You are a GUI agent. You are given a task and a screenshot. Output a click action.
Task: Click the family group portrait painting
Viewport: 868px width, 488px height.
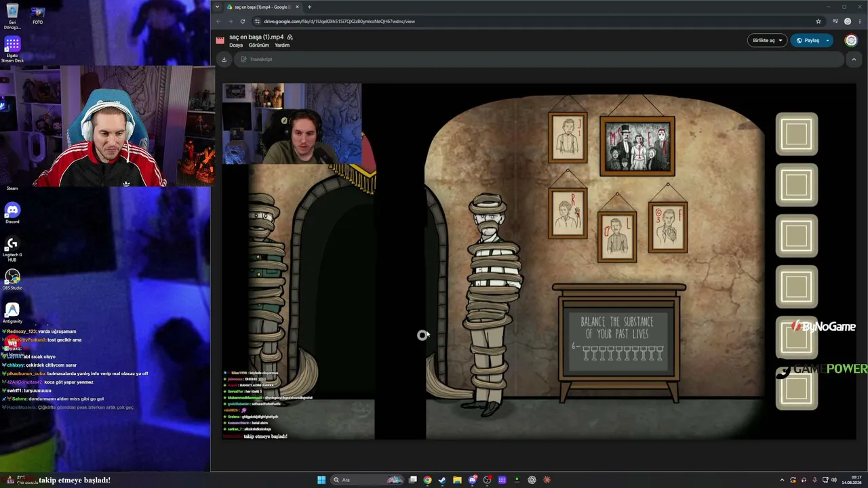click(x=637, y=146)
